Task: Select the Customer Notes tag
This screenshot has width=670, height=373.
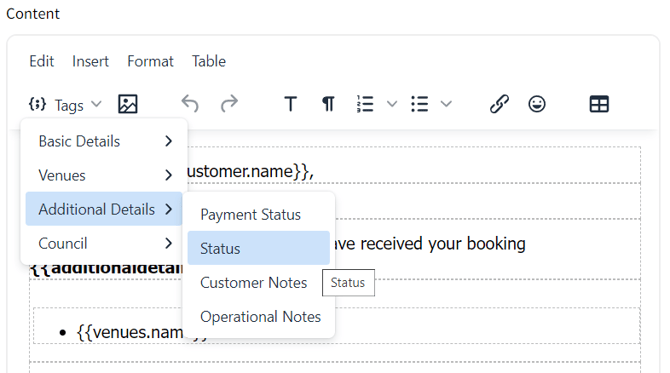Action: [259, 283]
